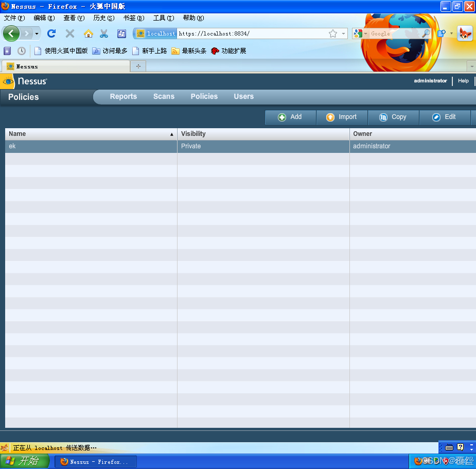Click the keyboard language bar icon
The image size is (476, 469).
449,447
